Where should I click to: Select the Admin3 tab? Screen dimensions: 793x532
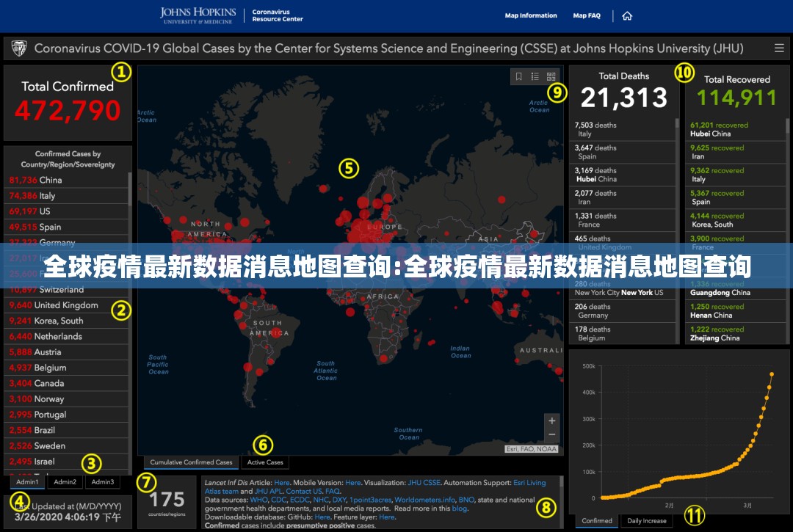point(103,482)
